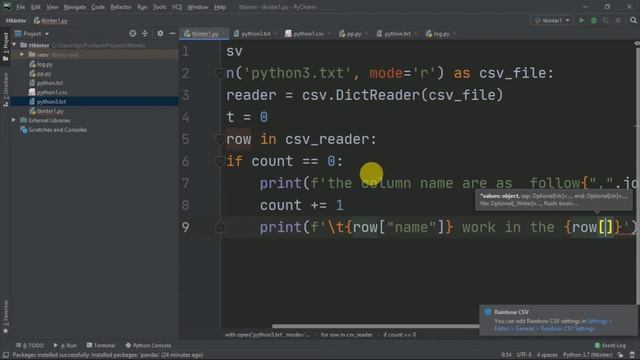Select pp.py in the project tree
640x360 pixels.
pyautogui.click(x=44, y=74)
